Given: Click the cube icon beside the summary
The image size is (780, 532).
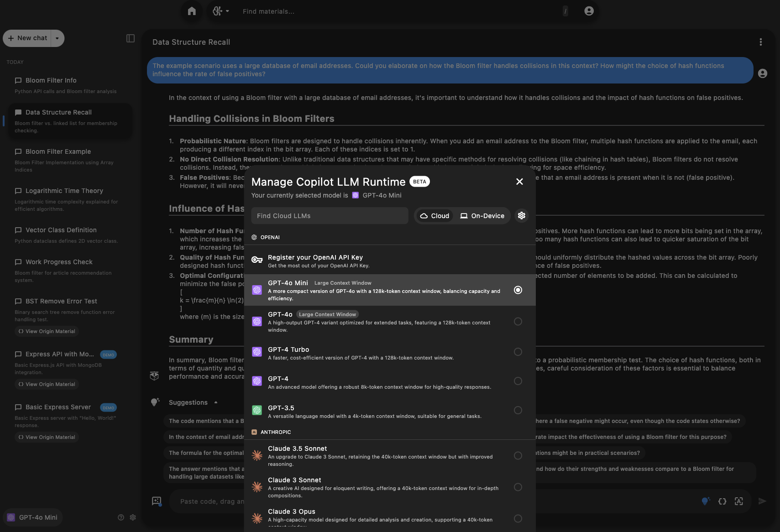Looking at the screenshot, I should click(154, 376).
